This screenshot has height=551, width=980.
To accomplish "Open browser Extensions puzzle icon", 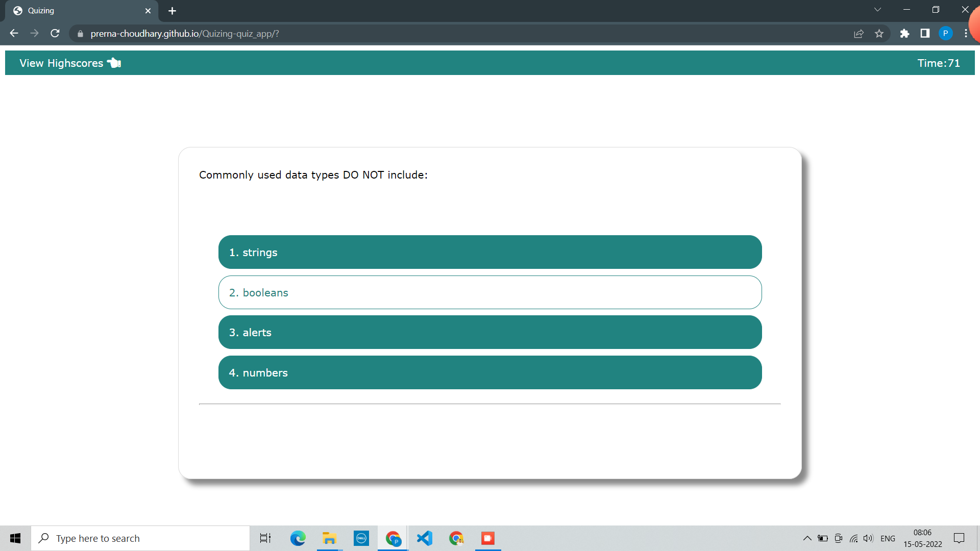I will pyautogui.click(x=904, y=34).
